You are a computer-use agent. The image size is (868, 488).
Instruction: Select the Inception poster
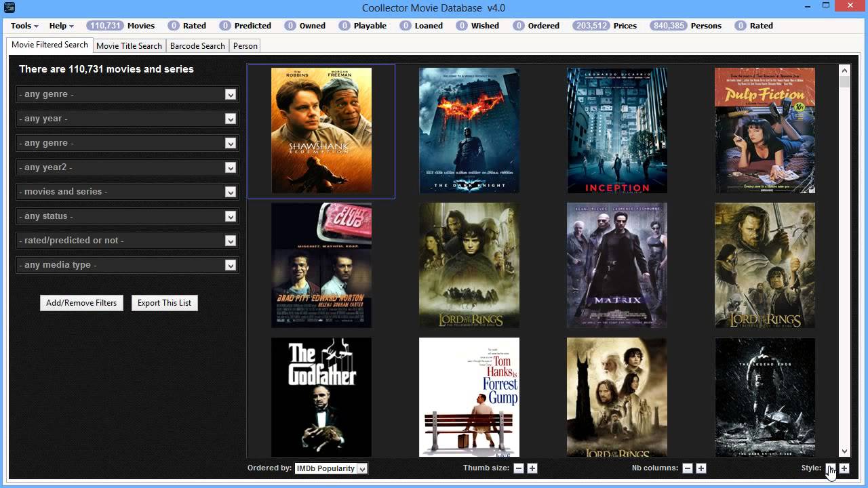[x=617, y=131]
